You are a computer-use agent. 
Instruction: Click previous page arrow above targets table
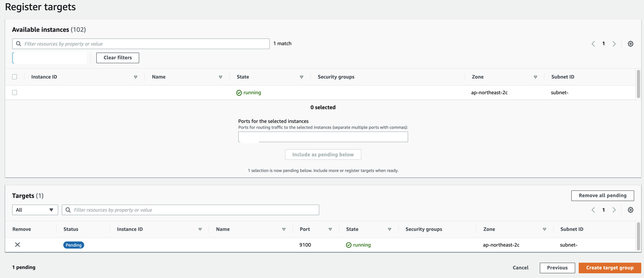tap(593, 210)
